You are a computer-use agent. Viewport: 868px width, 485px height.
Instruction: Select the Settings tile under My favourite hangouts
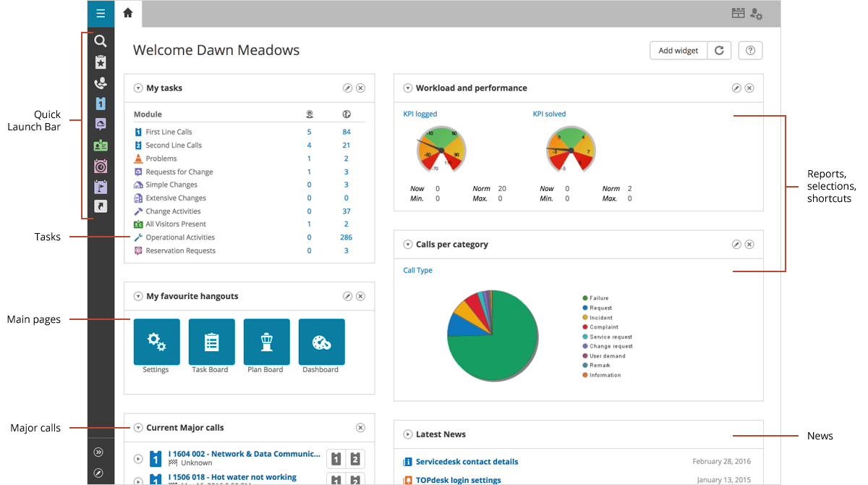point(156,341)
